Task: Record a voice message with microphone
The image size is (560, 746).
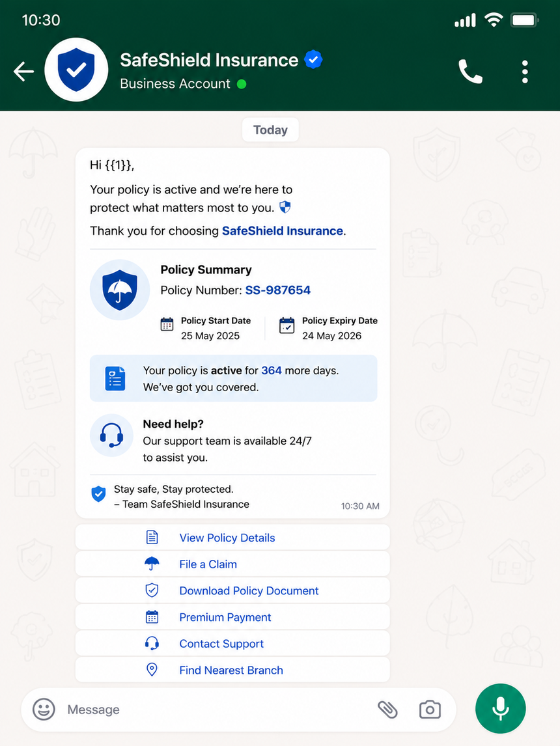Action: (x=501, y=709)
